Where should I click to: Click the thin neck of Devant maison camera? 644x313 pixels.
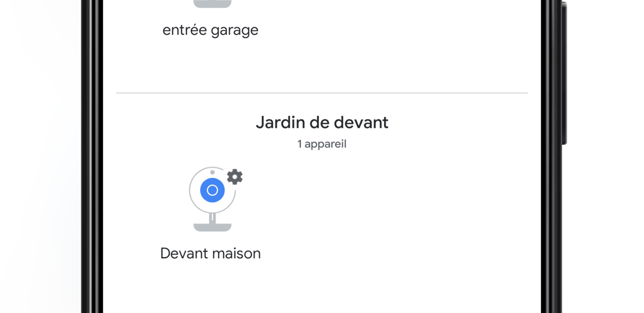coord(212,218)
